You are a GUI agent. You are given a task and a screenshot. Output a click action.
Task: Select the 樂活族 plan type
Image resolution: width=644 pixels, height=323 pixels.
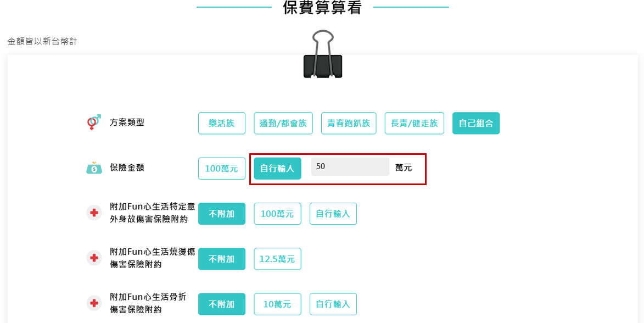[x=222, y=123]
